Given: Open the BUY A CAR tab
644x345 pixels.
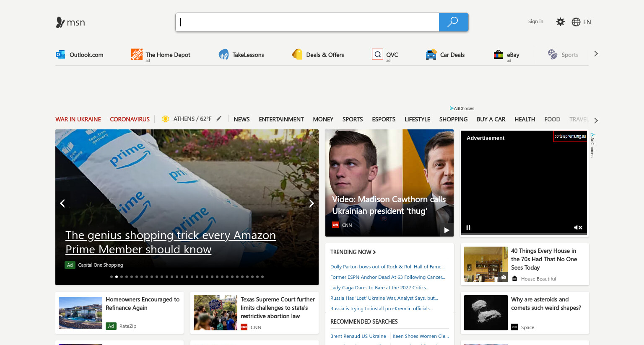Looking at the screenshot, I should pos(491,119).
